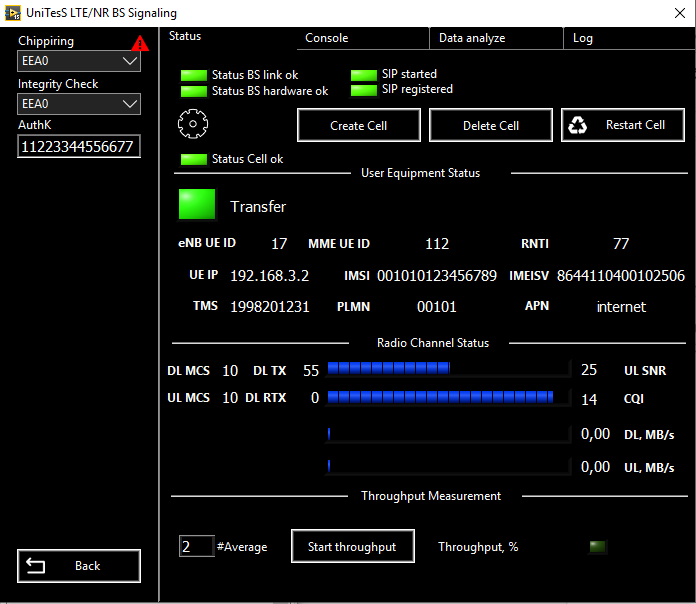Click the SIP registered green indicator

(363, 90)
